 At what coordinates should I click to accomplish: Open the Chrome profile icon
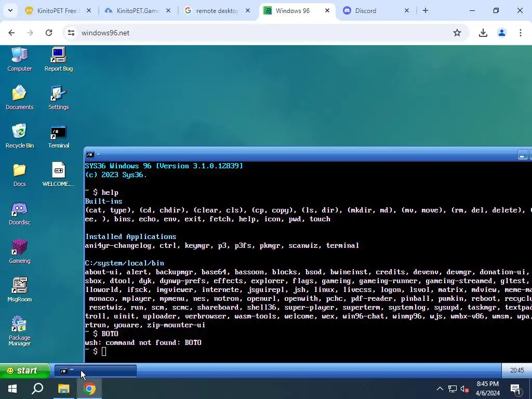click(x=501, y=33)
